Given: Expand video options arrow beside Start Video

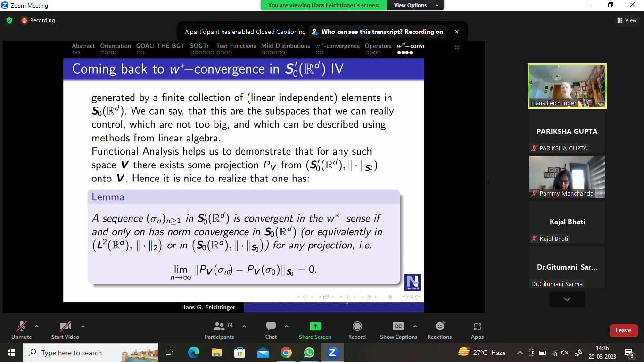Looking at the screenshot, I should (x=83, y=326).
